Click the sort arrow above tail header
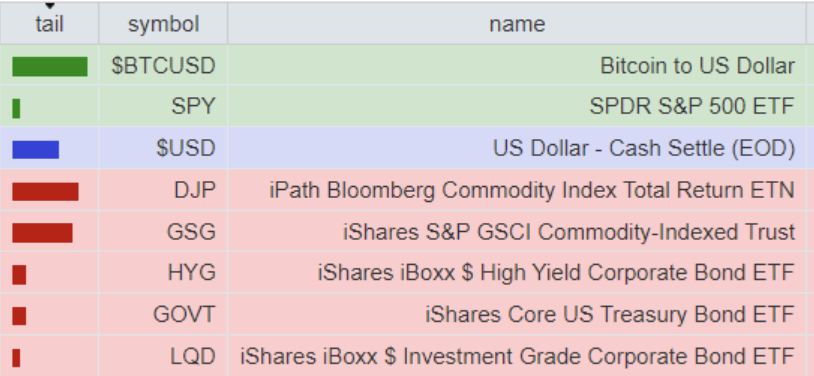The width and height of the screenshot is (814, 376). pos(49,6)
